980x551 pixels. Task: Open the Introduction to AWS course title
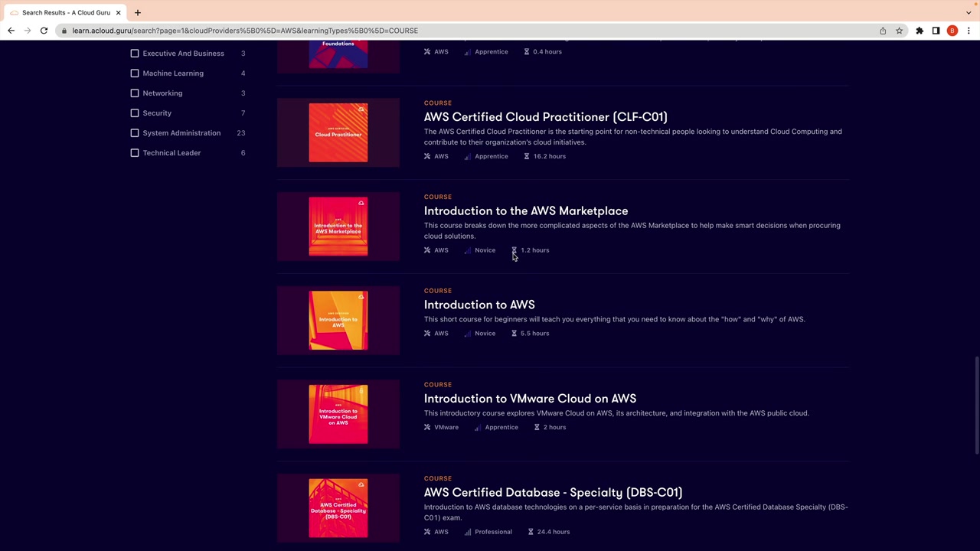pos(479,305)
